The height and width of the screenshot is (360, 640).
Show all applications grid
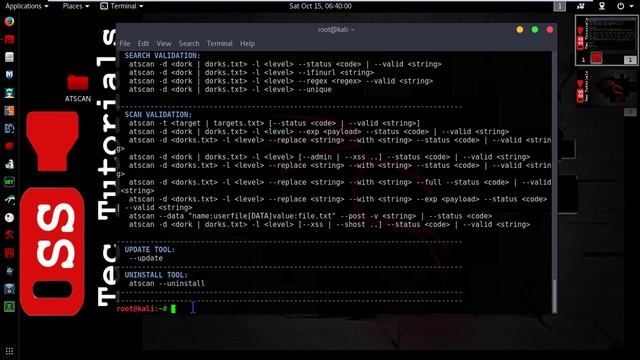pyautogui.click(x=9, y=351)
